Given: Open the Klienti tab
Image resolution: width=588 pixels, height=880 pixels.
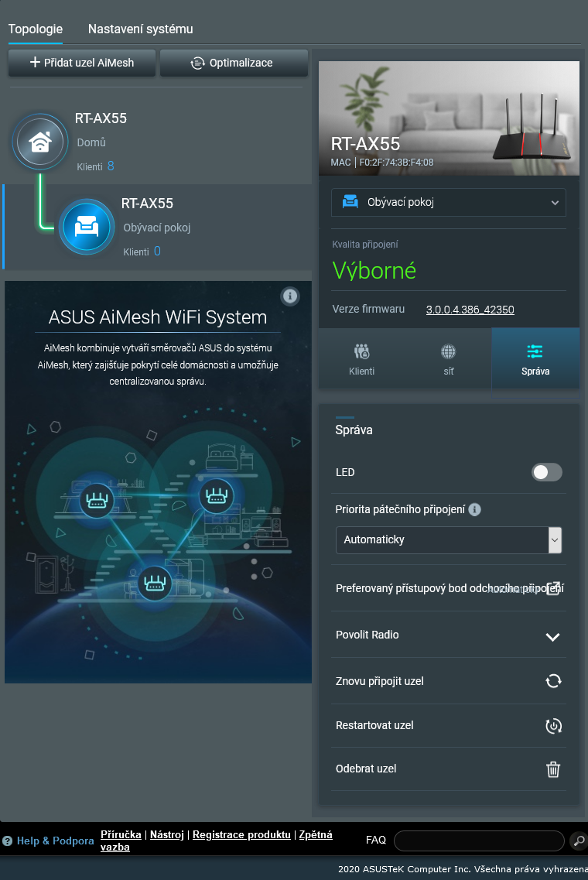Looking at the screenshot, I should [361, 359].
